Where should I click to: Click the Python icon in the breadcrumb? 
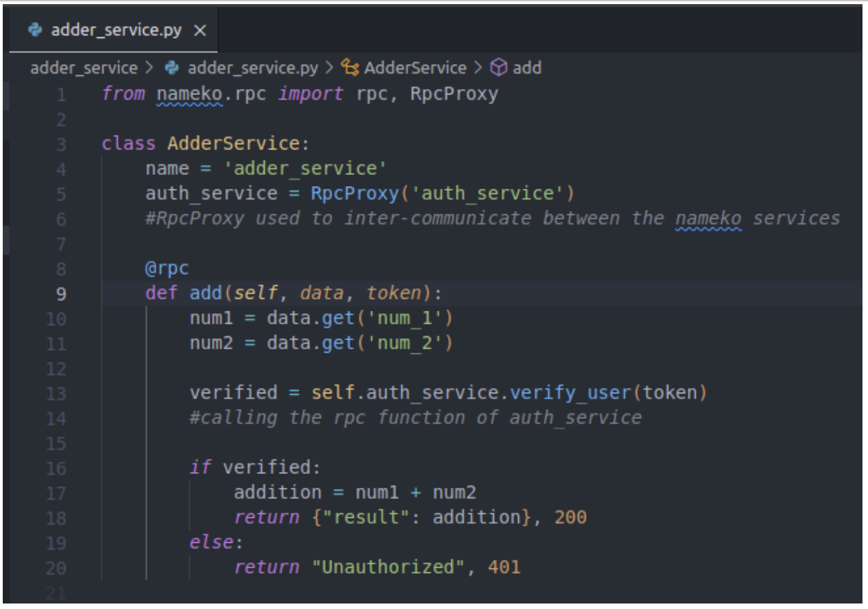click(170, 68)
